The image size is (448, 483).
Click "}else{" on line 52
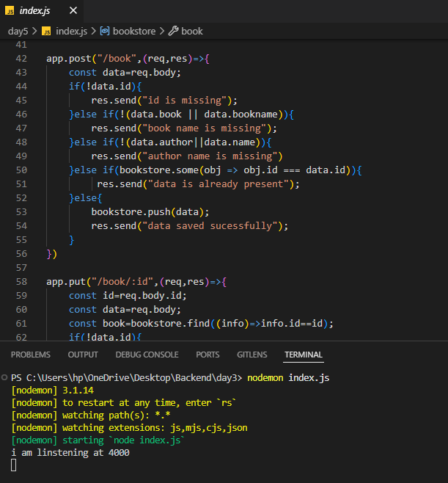click(x=85, y=197)
